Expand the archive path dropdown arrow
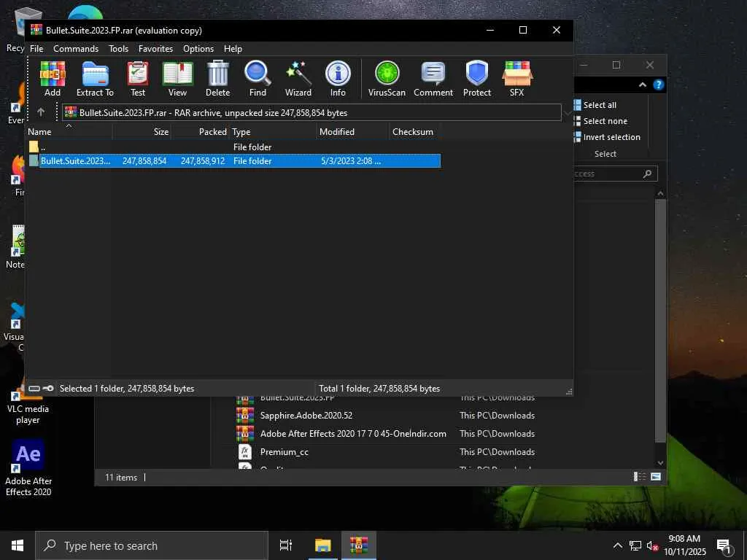 pos(567,113)
